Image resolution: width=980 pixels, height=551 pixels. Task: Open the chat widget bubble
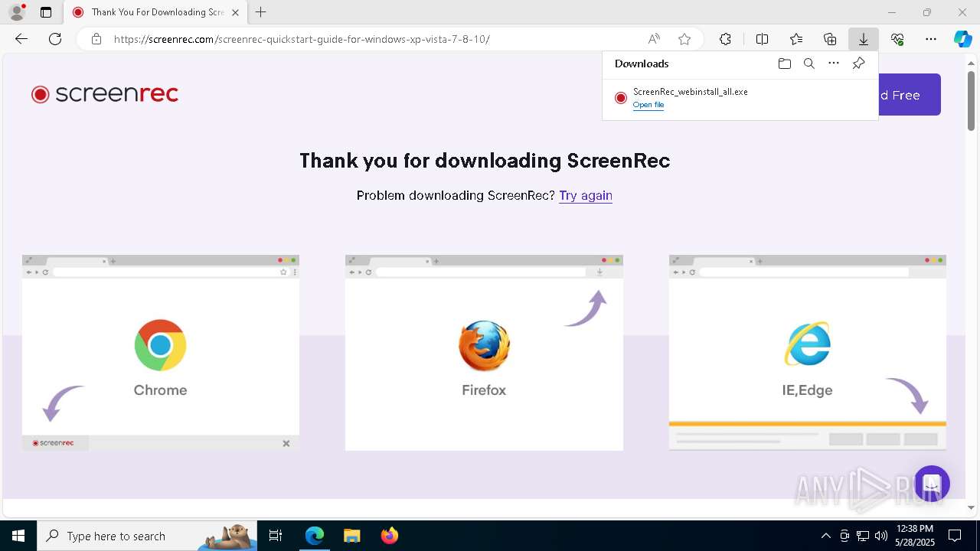pos(932,484)
